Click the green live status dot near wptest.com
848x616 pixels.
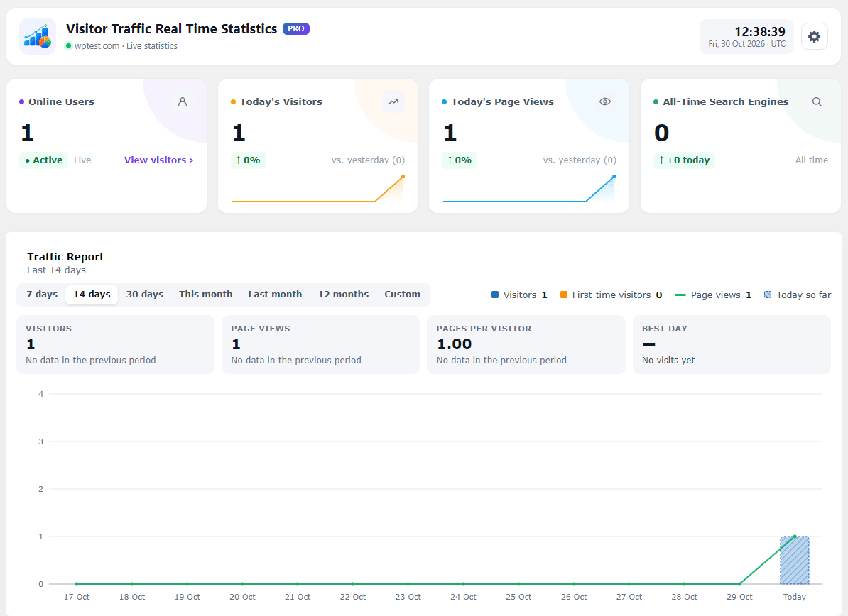[69, 46]
